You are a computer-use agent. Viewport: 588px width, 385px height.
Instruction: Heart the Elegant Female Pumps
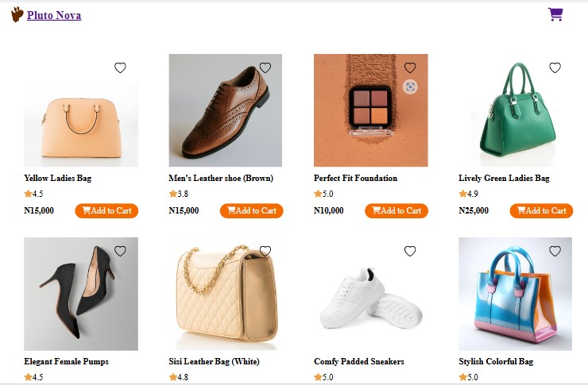tap(120, 251)
